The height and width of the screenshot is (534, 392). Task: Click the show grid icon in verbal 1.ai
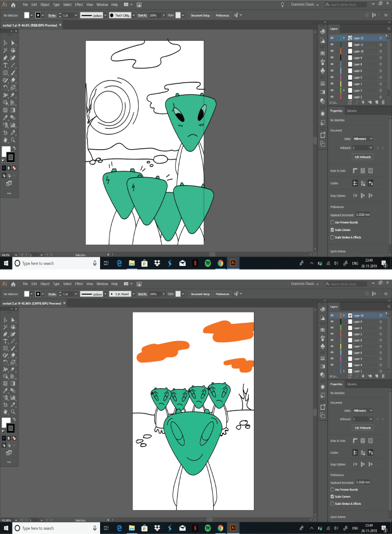point(363,171)
